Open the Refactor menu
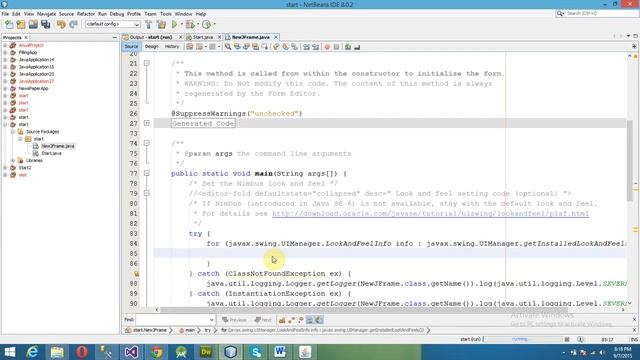The height and width of the screenshot is (360, 640). point(86,14)
